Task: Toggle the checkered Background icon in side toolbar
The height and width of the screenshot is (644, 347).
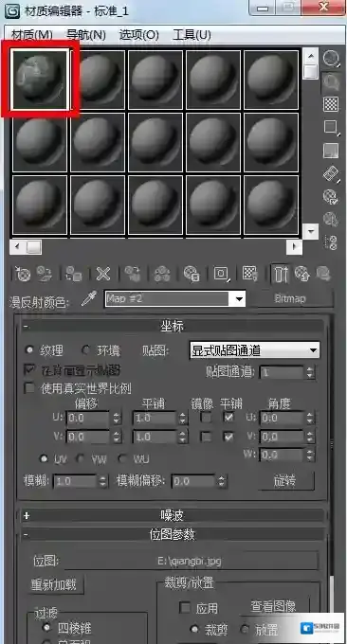Action: point(331,104)
